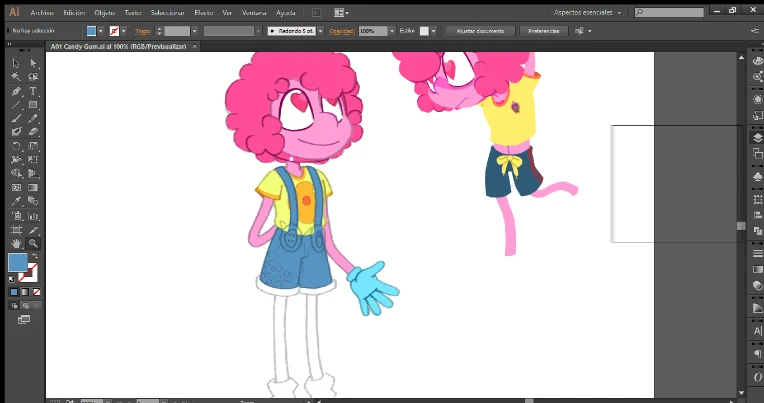Enable Draw Normal mode
This screenshot has height=403, width=764.
pos(14,306)
